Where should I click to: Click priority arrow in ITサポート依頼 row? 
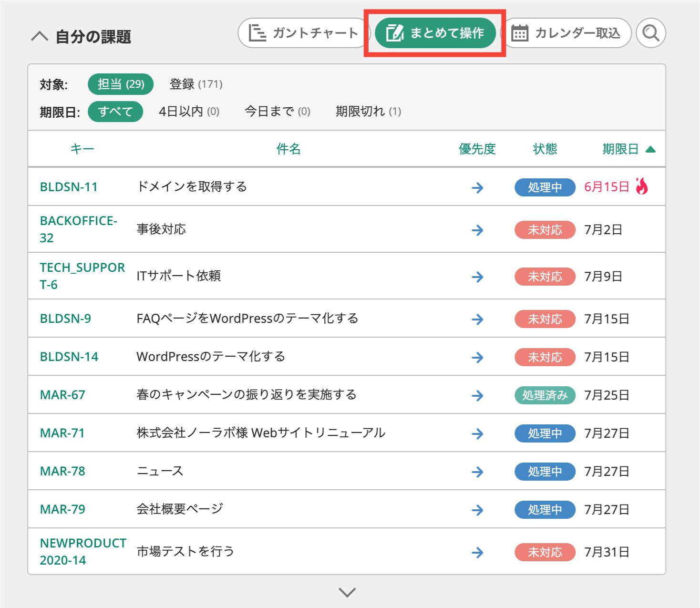(x=477, y=277)
